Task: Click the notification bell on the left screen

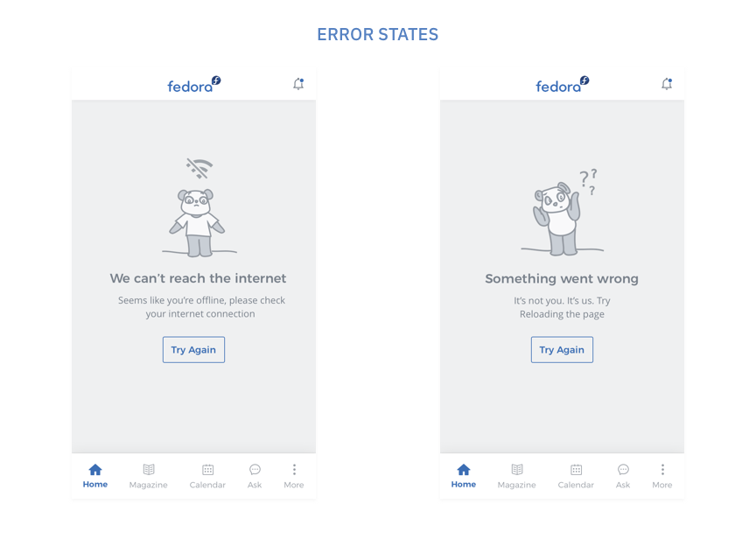Action: 298,84
